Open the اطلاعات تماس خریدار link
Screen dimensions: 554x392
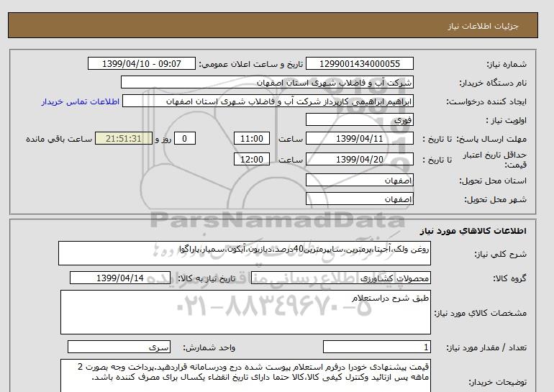pos(80,101)
